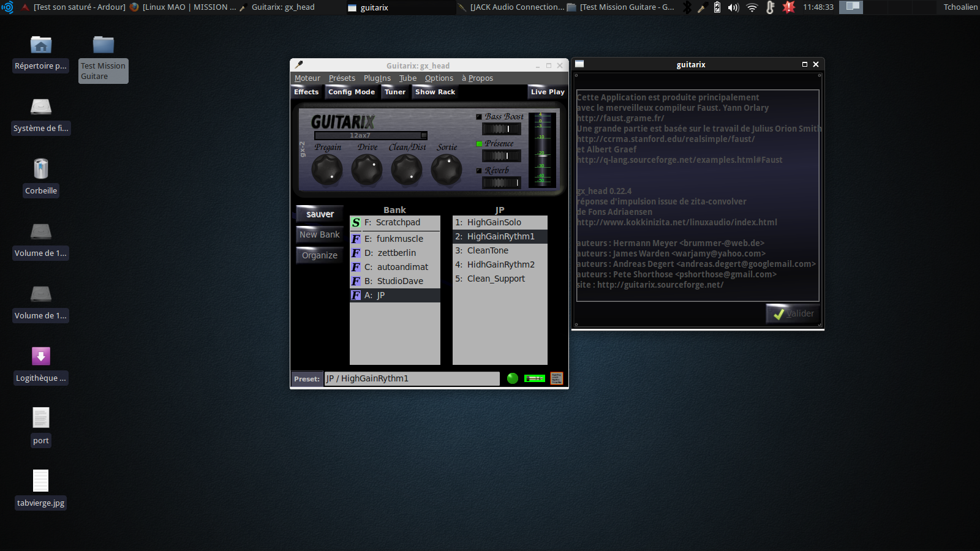The width and height of the screenshot is (980, 551).
Task: Click the green engine status indicator
Action: pos(513,378)
